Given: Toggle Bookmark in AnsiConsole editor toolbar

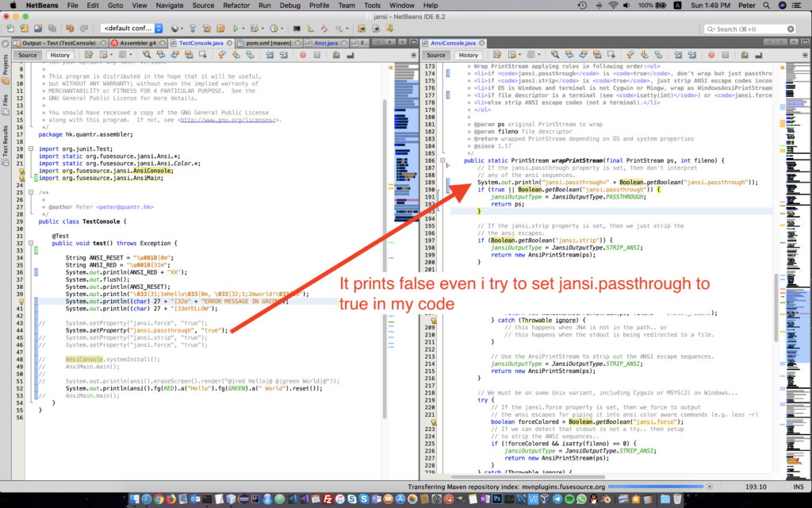Looking at the screenshot, I should (x=659, y=55).
